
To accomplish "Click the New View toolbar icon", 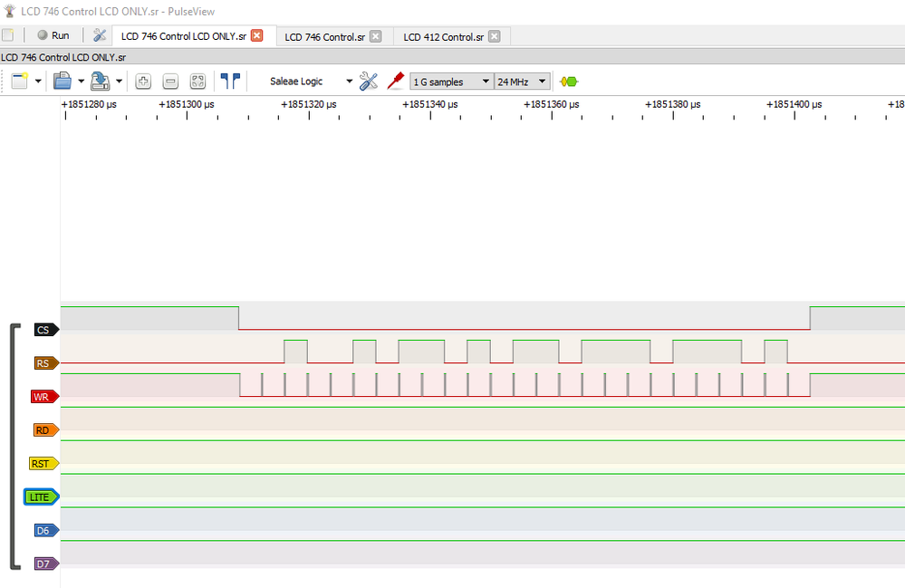I will 20,81.
